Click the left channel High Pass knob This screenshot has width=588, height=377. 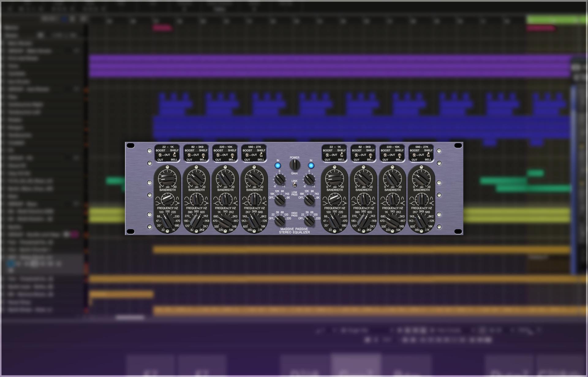pos(280,220)
